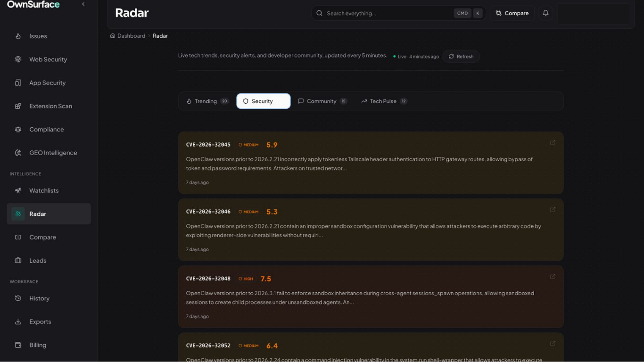Viewport: 644px width, 362px height.
Task: Click the Extension Scan puzzle icon
Action: pyautogui.click(x=18, y=106)
